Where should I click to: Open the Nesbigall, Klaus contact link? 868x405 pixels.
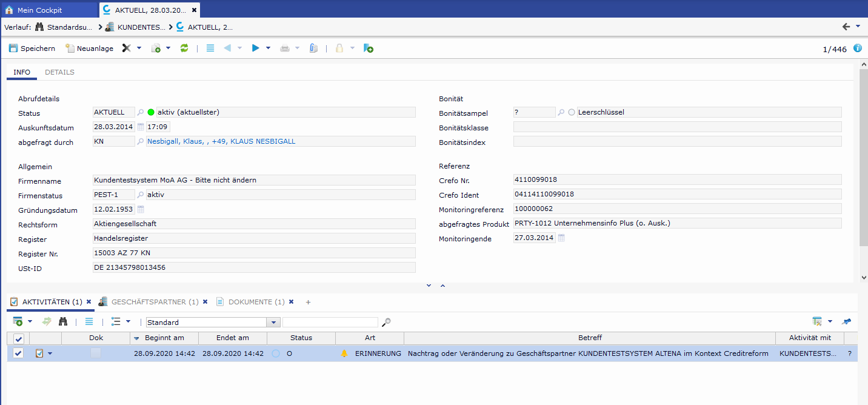coord(221,141)
